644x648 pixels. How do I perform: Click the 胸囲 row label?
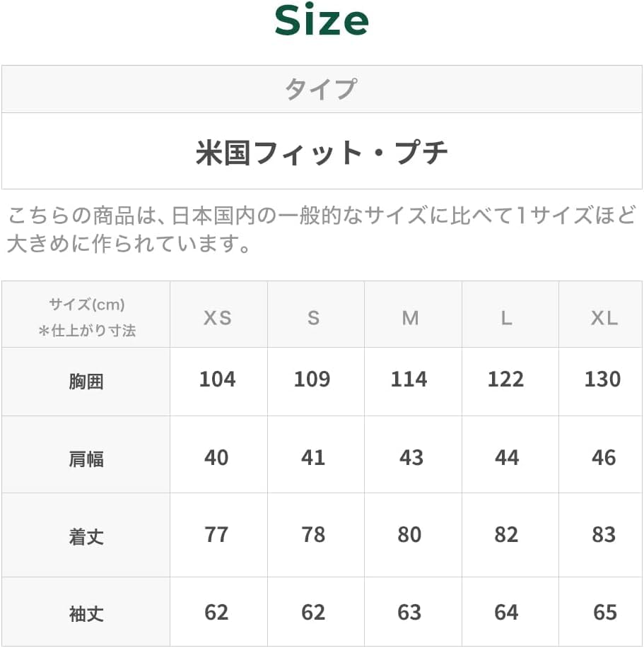pos(86,382)
